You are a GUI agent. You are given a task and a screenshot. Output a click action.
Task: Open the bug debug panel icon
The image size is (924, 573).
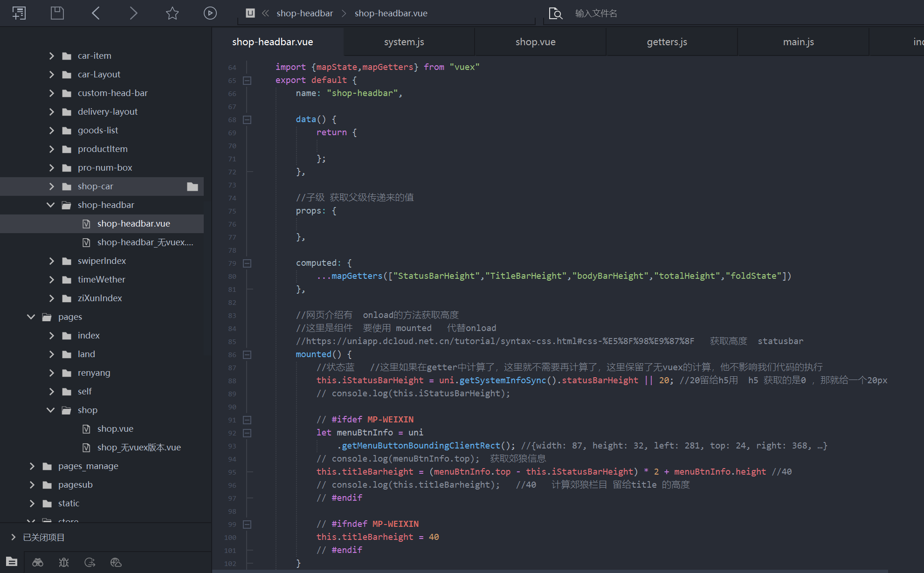point(64,562)
